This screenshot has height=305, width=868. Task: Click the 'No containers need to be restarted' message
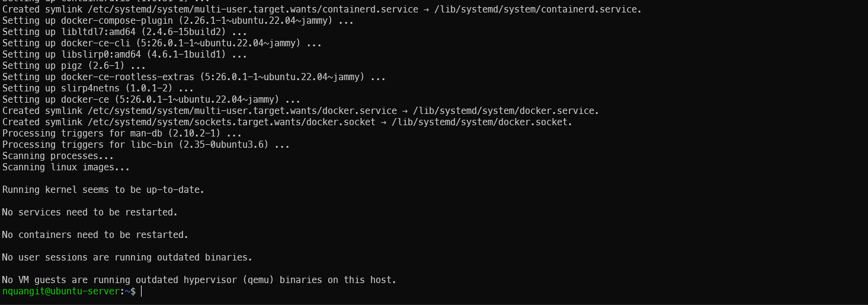pos(95,235)
